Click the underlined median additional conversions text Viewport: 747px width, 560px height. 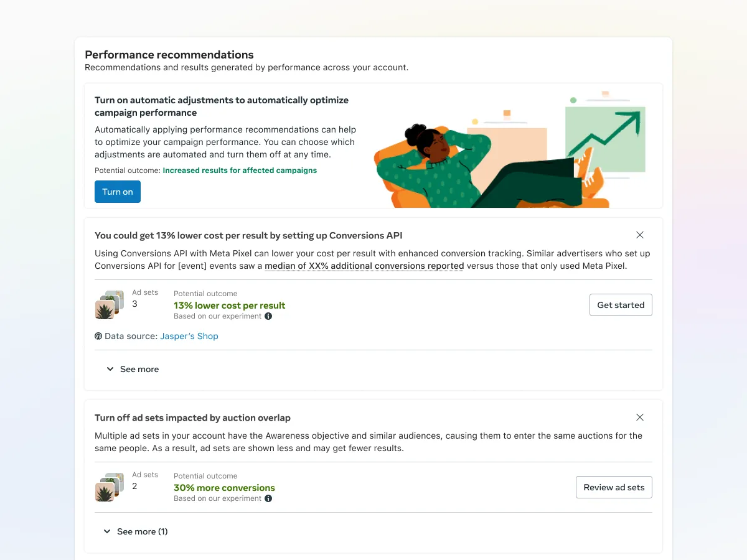pos(364,266)
